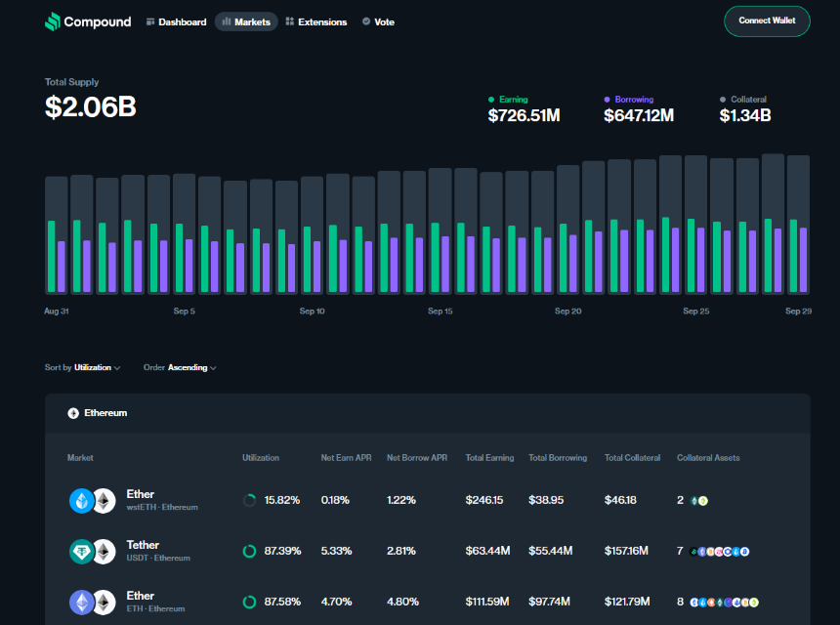Image resolution: width=840 pixels, height=625 pixels.
Task: Click the green Earning legend dot
Action: 491,100
